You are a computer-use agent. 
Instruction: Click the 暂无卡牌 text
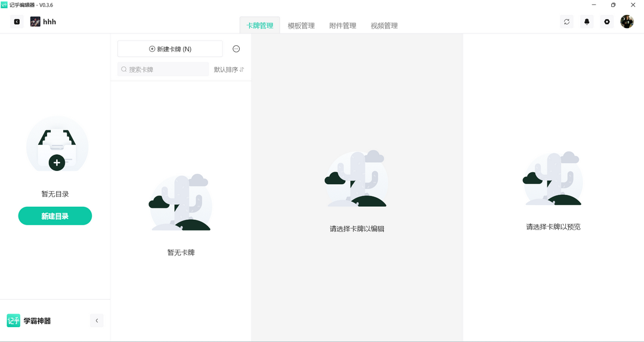click(181, 253)
